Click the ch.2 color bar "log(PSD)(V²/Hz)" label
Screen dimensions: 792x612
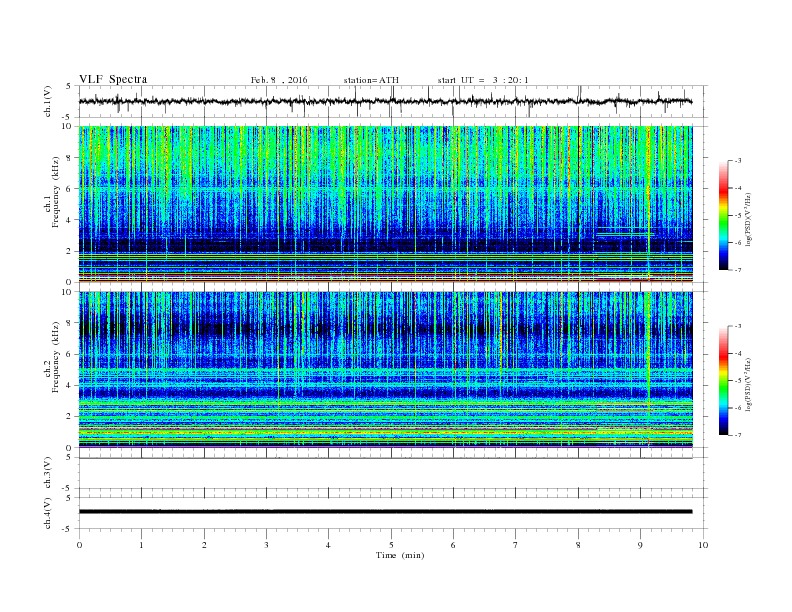748,384
